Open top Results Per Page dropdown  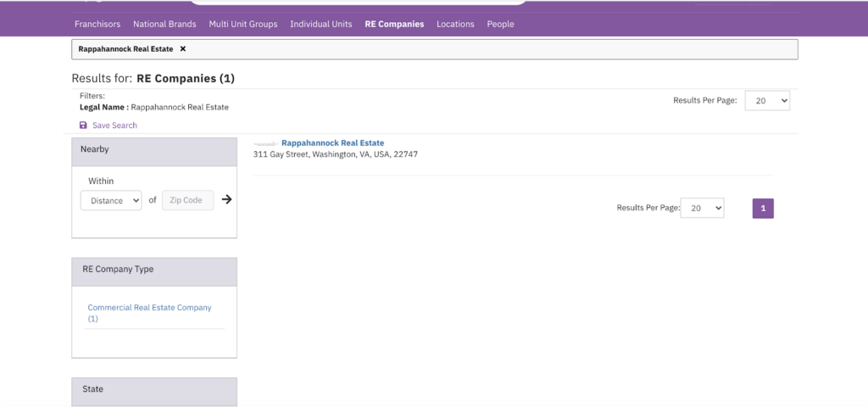[x=767, y=101]
